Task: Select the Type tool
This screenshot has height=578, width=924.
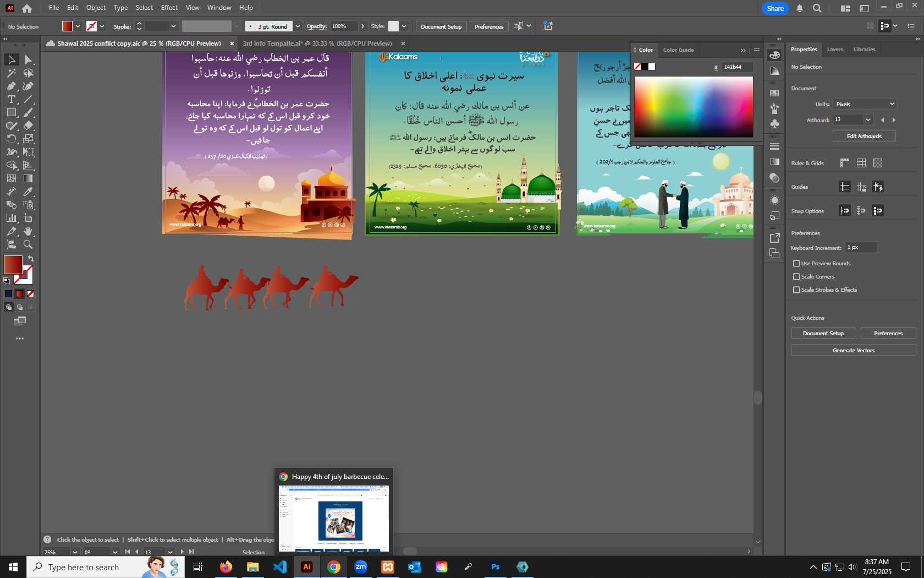Action: tap(11, 99)
